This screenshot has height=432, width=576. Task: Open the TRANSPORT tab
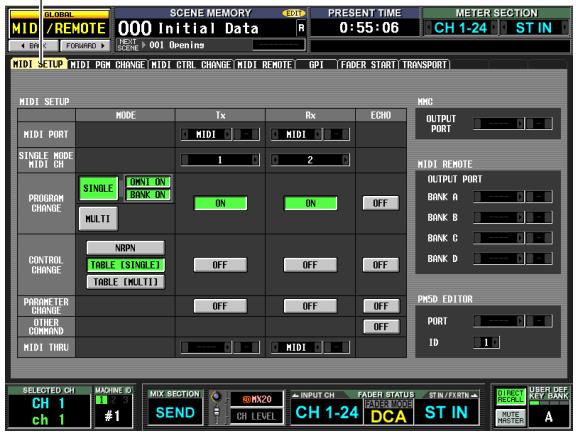pos(425,65)
